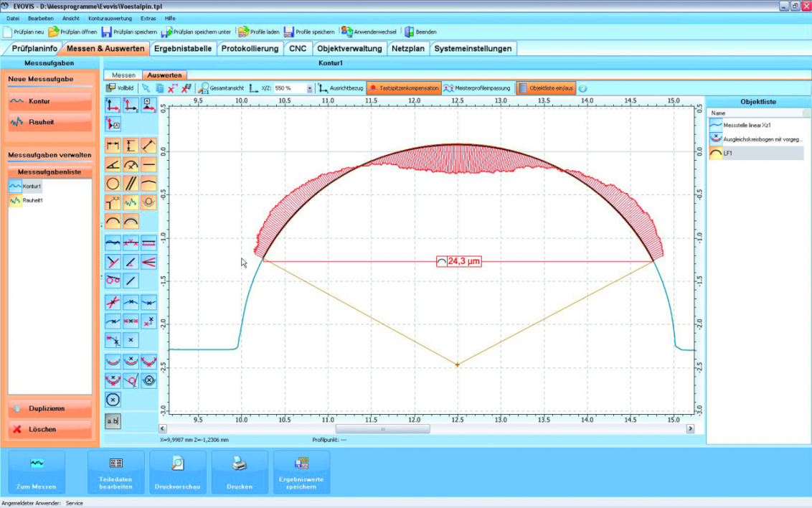Select the circle evaluation tool

click(113, 184)
